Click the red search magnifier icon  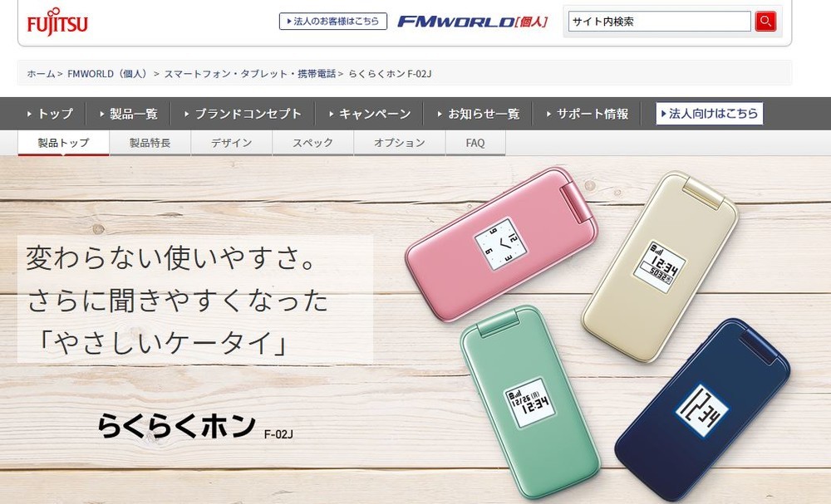click(765, 22)
